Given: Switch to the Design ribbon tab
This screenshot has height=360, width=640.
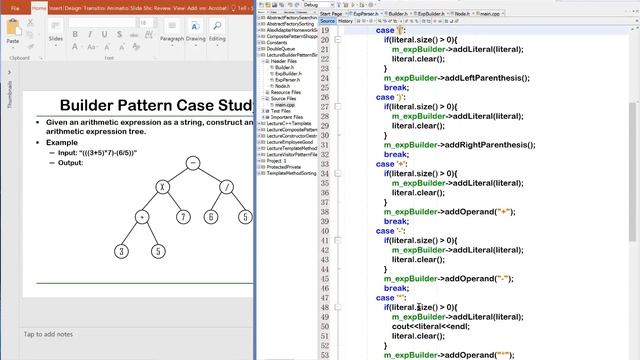Looking at the screenshot, I should (x=73, y=8).
